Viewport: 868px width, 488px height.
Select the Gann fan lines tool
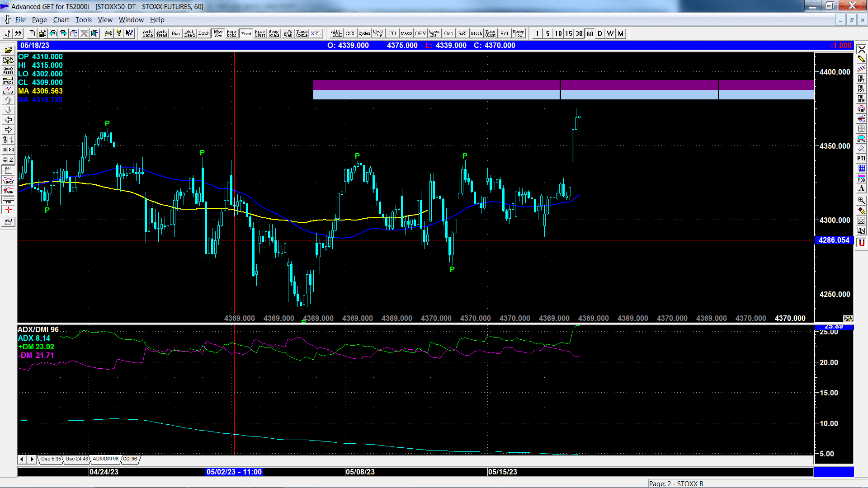point(861,118)
